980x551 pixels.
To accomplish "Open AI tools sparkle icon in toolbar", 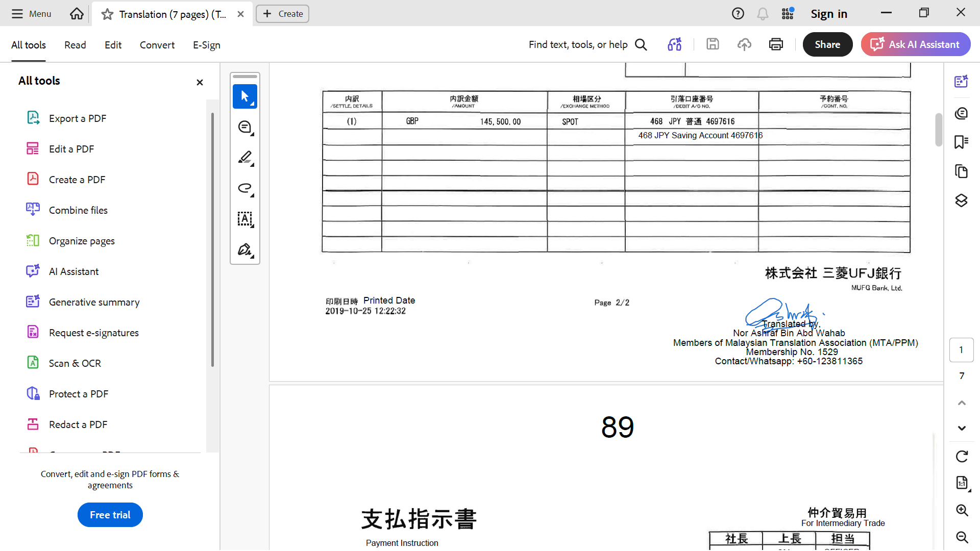I will pos(675,44).
